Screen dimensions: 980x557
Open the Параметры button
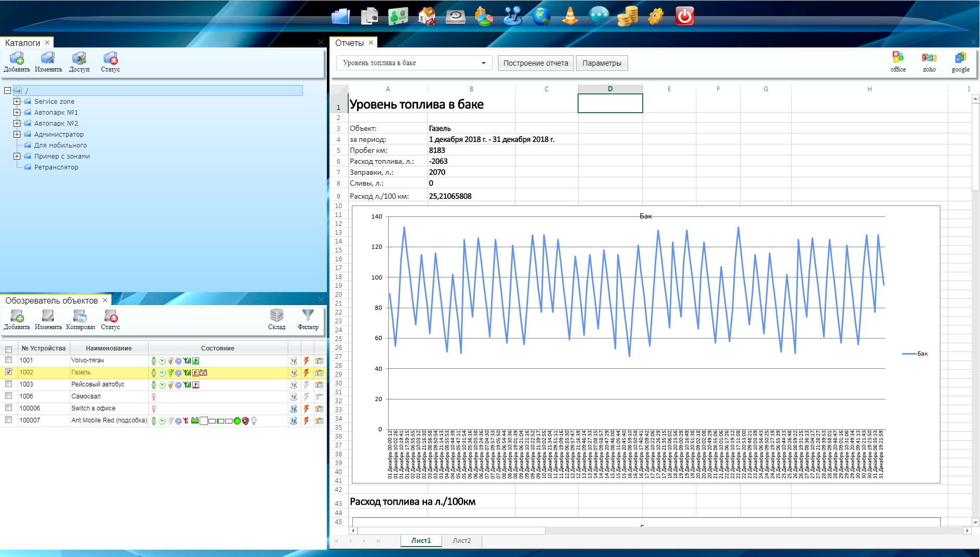click(602, 63)
